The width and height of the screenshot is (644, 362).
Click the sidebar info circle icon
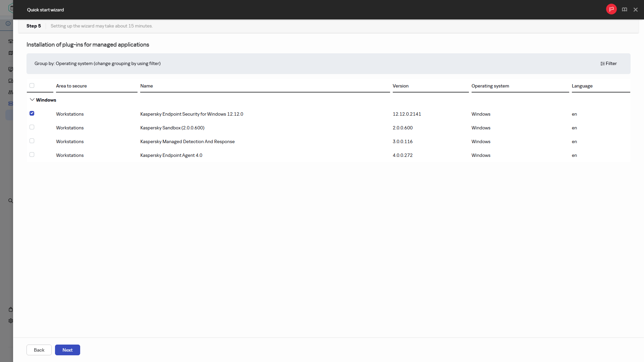coord(8,23)
